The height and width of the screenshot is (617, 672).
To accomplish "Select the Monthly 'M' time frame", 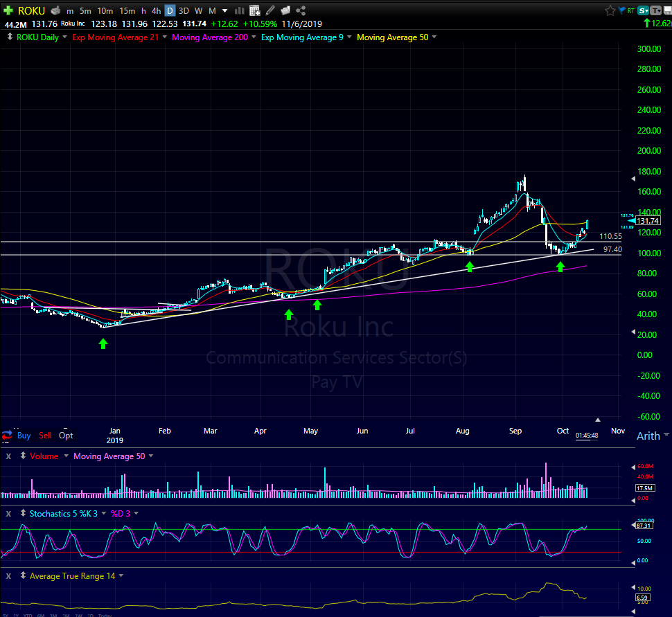I will (x=212, y=11).
